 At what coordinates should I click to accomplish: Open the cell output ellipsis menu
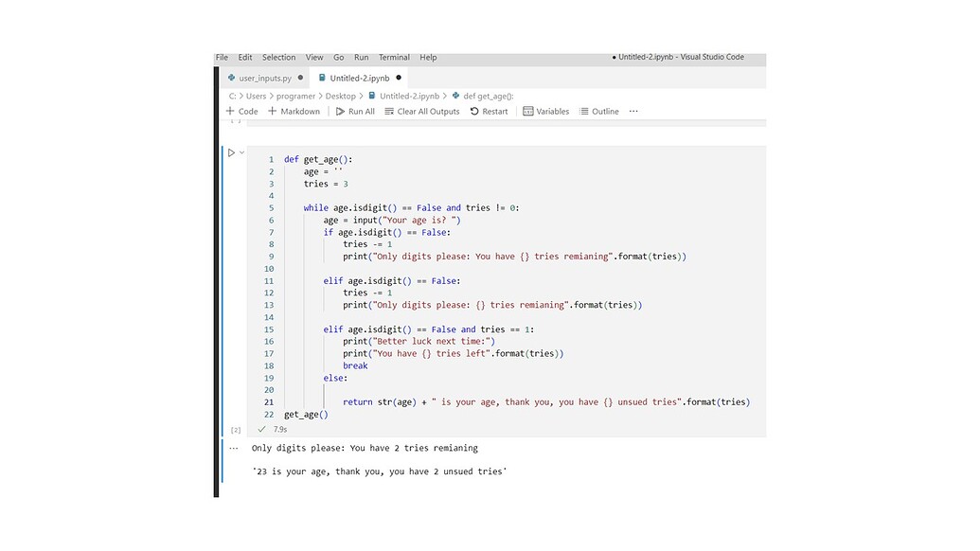[234, 448]
